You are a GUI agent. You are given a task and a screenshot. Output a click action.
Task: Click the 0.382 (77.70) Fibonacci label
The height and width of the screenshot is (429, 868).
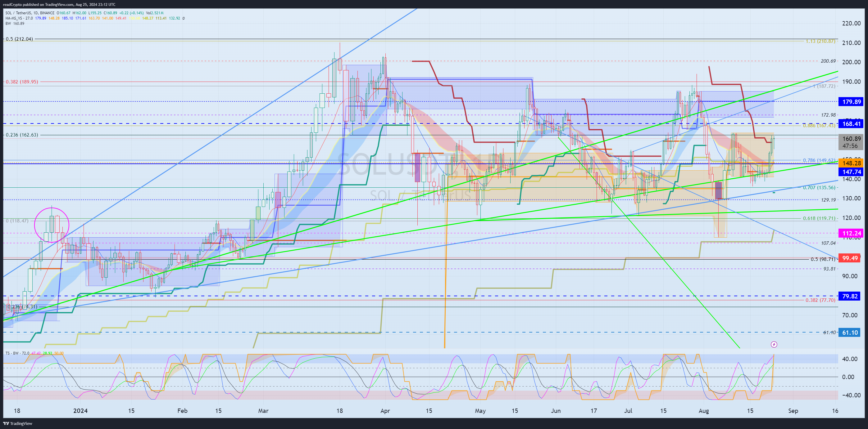[820, 300]
